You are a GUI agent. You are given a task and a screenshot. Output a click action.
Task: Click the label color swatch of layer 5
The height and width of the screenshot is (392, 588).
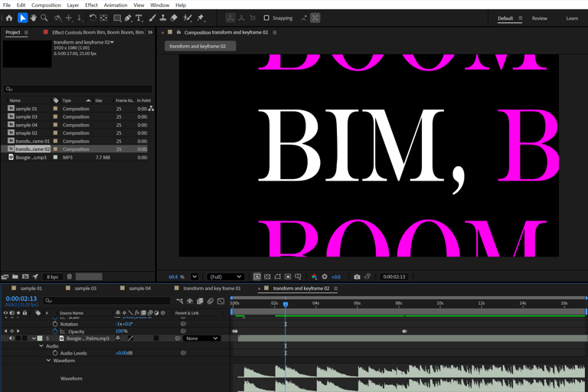[x=39, y=338]
